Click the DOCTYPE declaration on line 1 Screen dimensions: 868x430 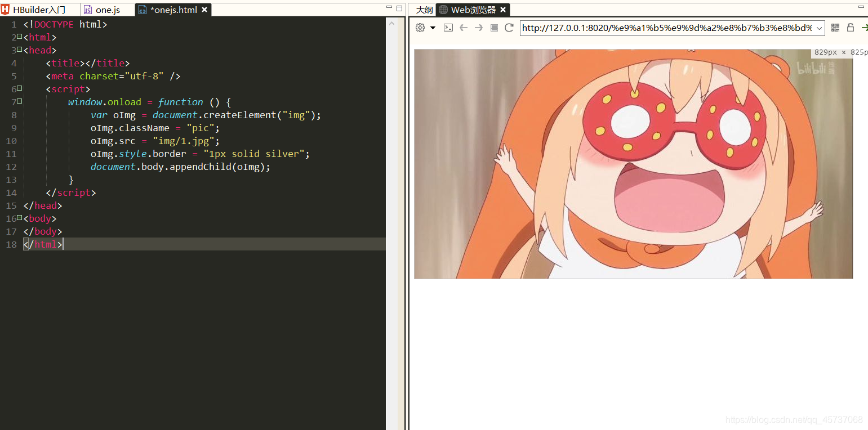pos(65,24)
